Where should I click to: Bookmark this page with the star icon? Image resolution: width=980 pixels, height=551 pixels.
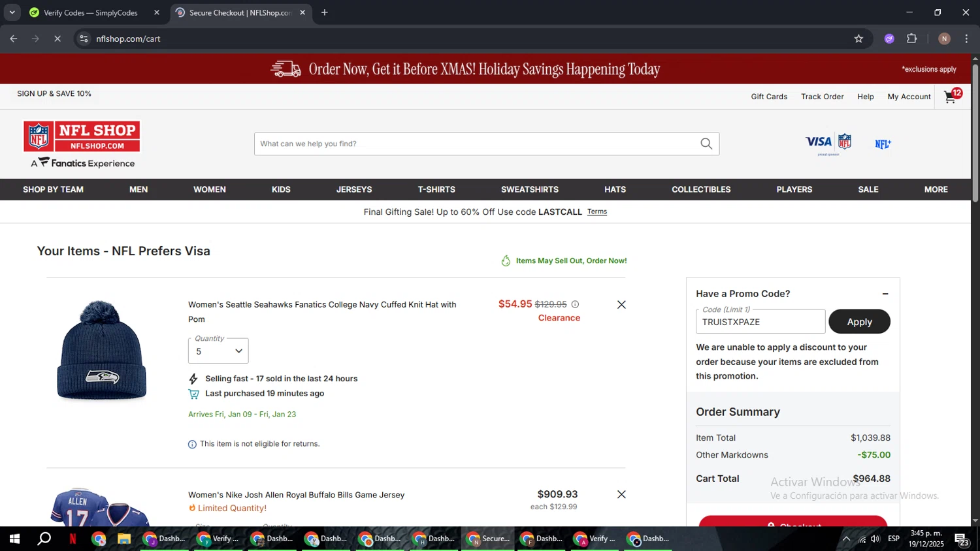[x=858, y=39]
